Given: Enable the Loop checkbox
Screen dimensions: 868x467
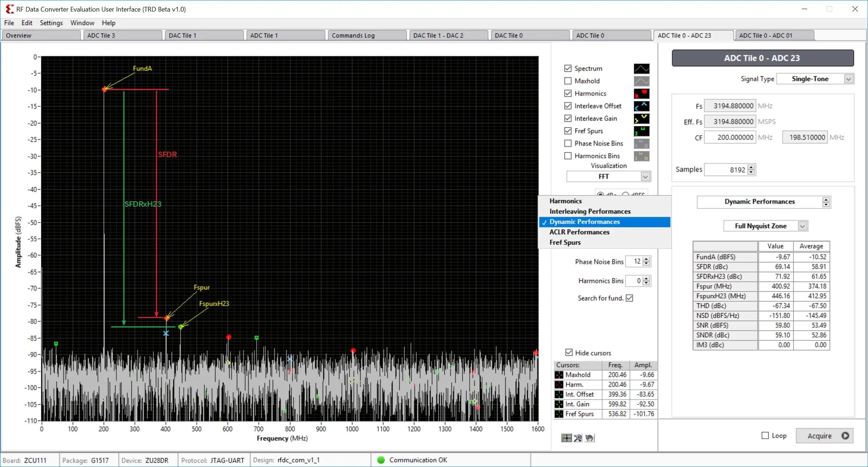Looking at the screenshot, I should (x=765, y=436).
